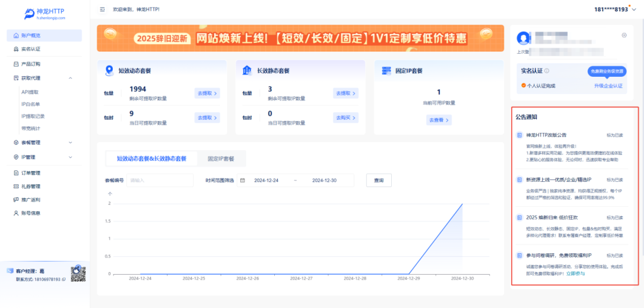Click the 长效静态套餐 building icon
644x308 pixels.
point(247,70)
